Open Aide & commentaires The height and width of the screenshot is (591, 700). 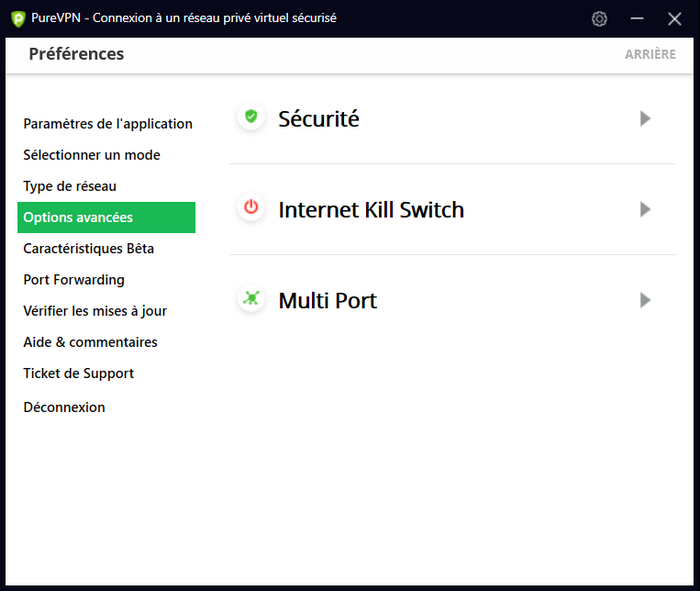(x=90, y=342)
